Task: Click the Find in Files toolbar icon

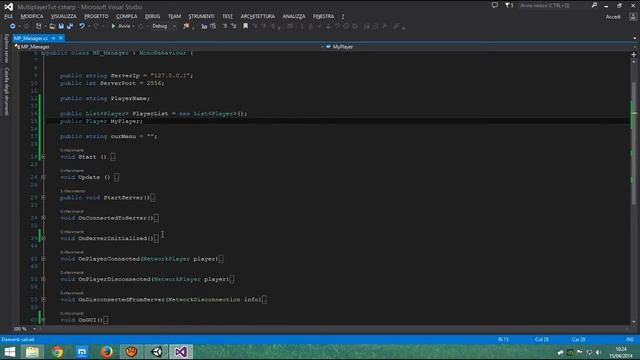Action: coord(186,26)
